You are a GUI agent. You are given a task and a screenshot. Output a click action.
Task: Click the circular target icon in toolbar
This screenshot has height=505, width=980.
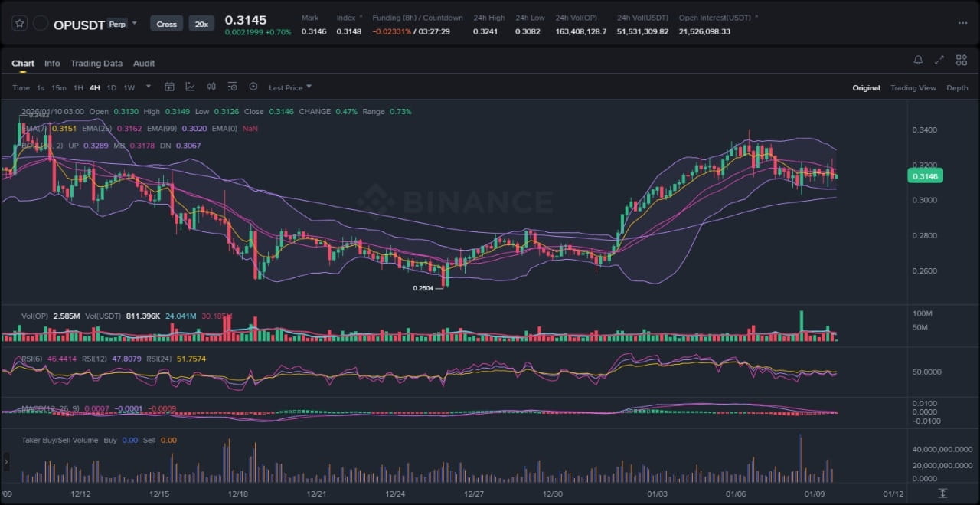tap(253, 87)
